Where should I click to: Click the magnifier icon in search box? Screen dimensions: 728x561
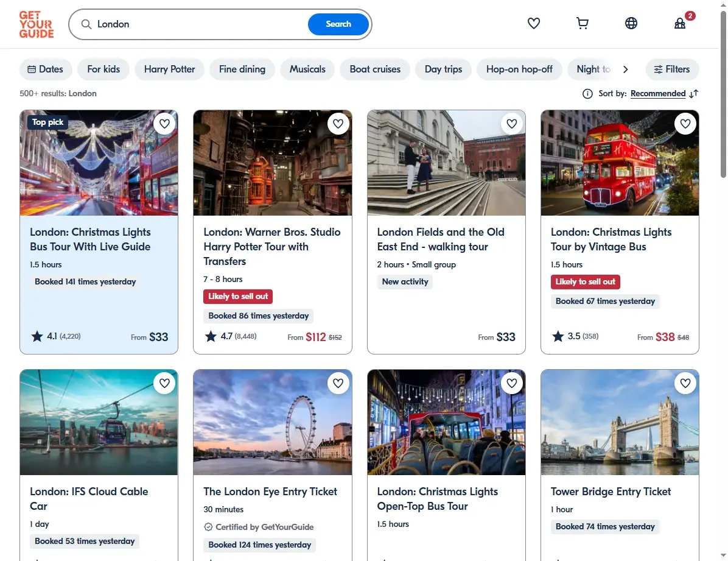[x=86, y=24]
